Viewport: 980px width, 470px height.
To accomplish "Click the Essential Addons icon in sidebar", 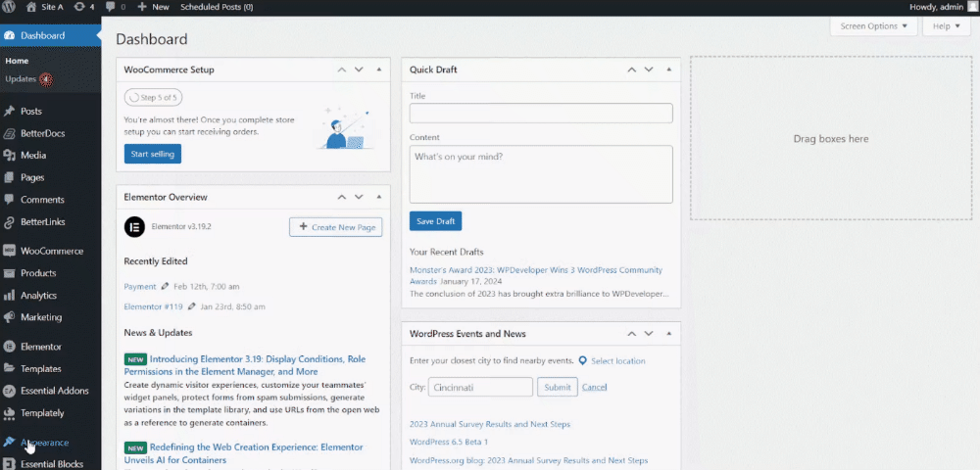I will 9,391.
